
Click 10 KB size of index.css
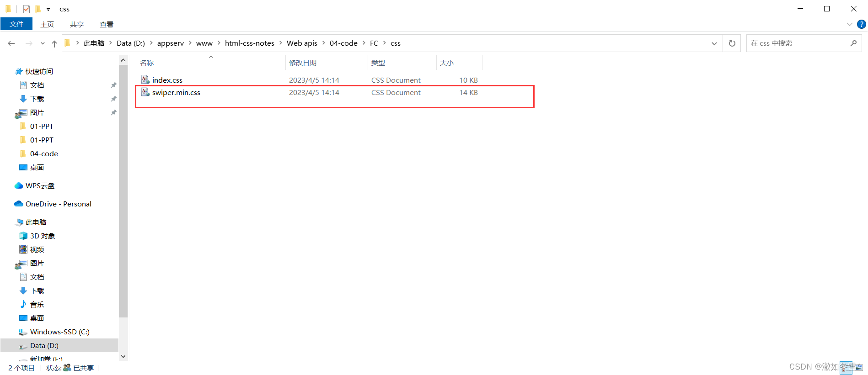468,80
